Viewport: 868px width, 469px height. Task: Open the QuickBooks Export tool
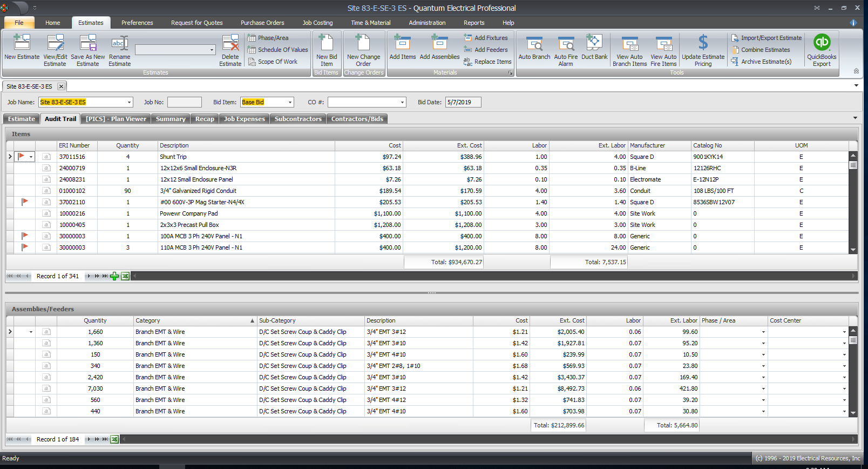pos(821,43)
